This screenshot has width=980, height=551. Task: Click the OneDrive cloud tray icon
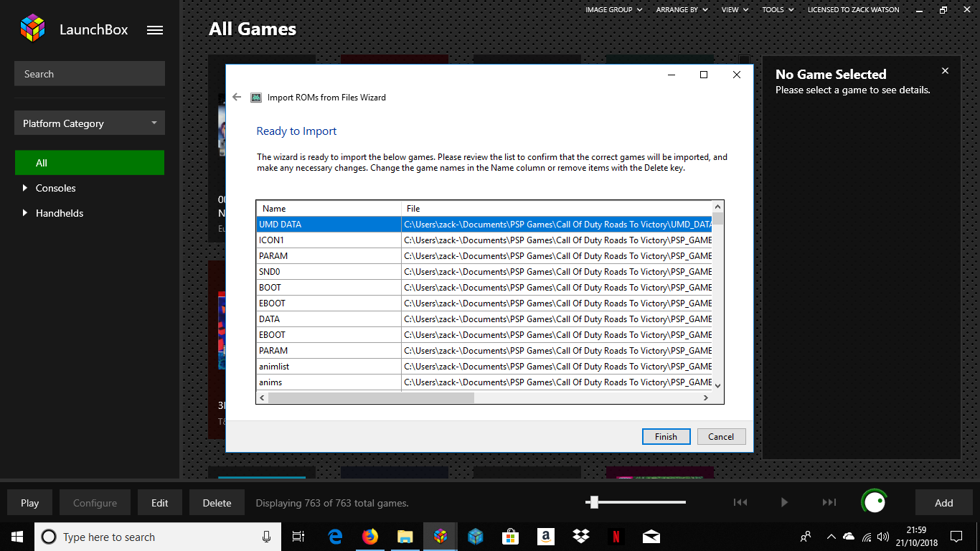click(849, 537)
